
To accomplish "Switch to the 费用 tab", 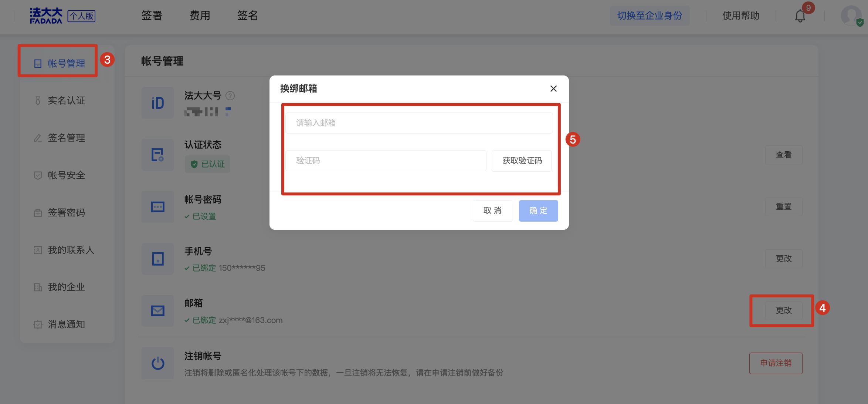I will pos(199,16).
